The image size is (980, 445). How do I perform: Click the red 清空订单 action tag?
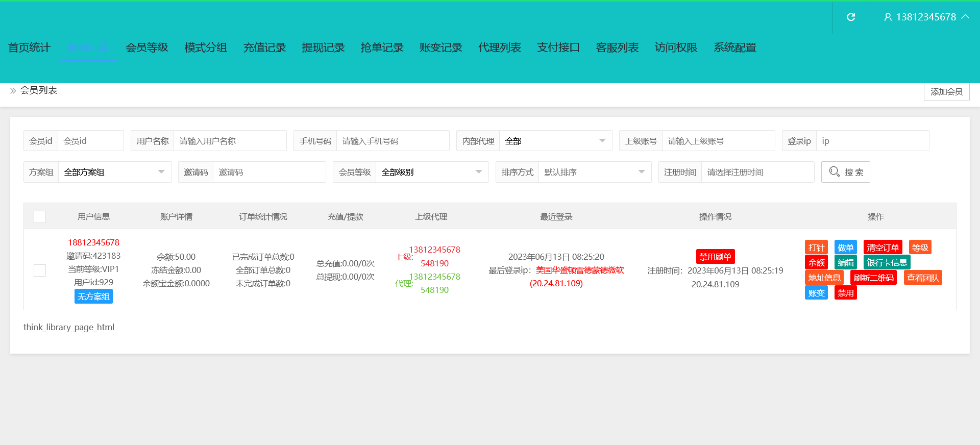pos(883,248)
